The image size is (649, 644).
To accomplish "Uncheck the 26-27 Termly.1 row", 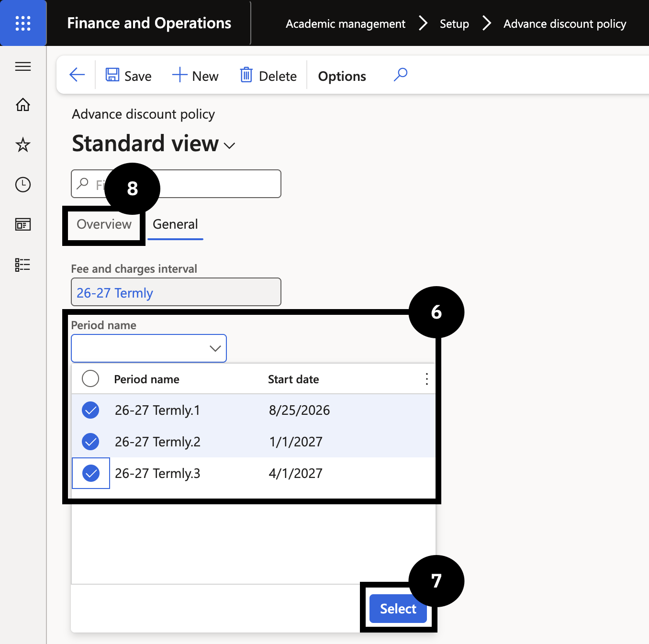I will point(90,410).
